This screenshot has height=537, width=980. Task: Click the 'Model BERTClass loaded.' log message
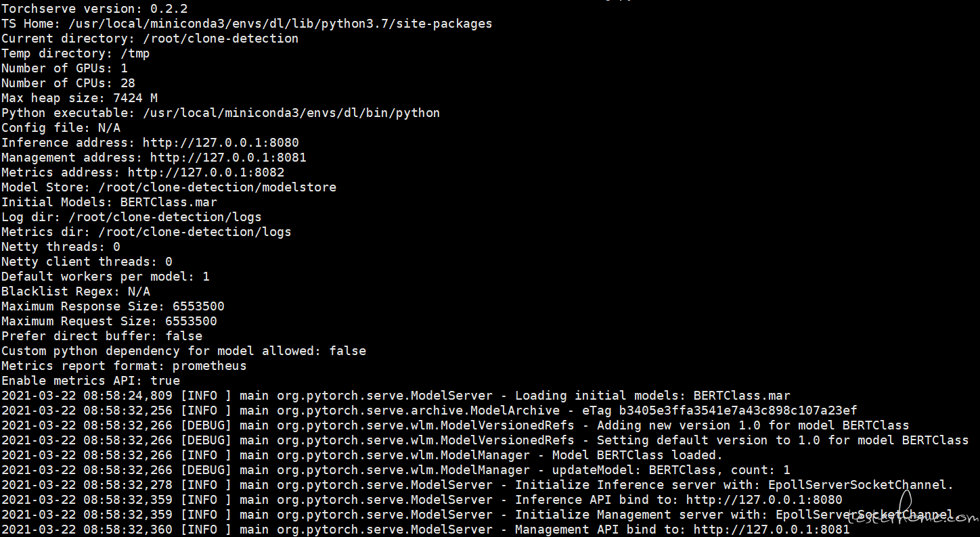(x=638, y=455)
